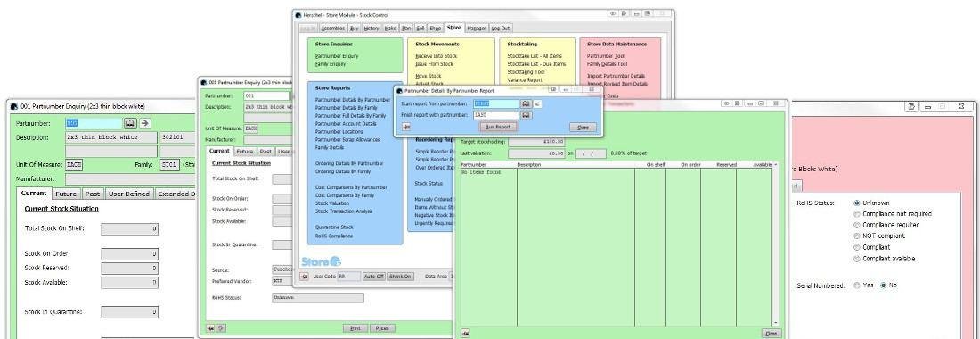Click pin icon in Partnumber Report dialog
Image resolution: width=980 pixels, height=339 pixels.
(406, 127)
